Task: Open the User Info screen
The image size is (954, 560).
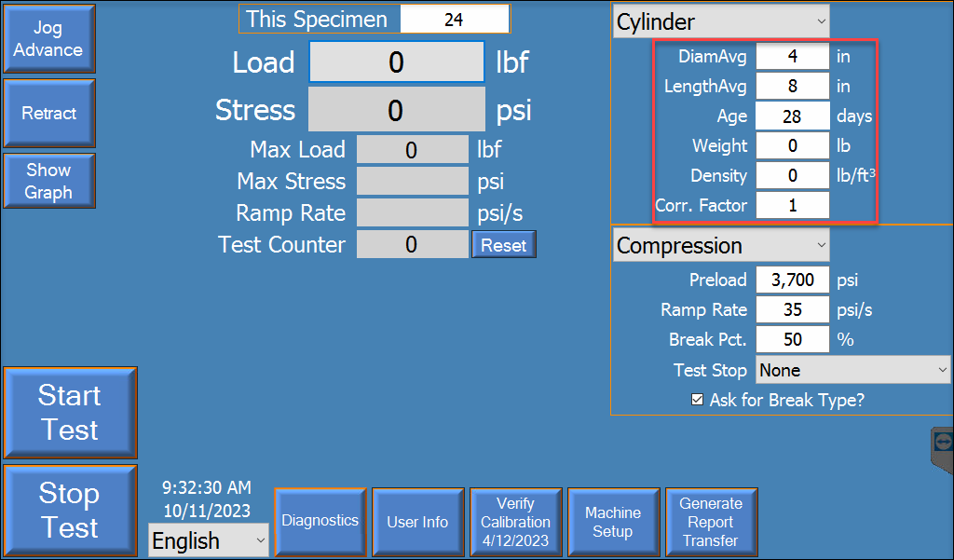Action: [417, 522]
